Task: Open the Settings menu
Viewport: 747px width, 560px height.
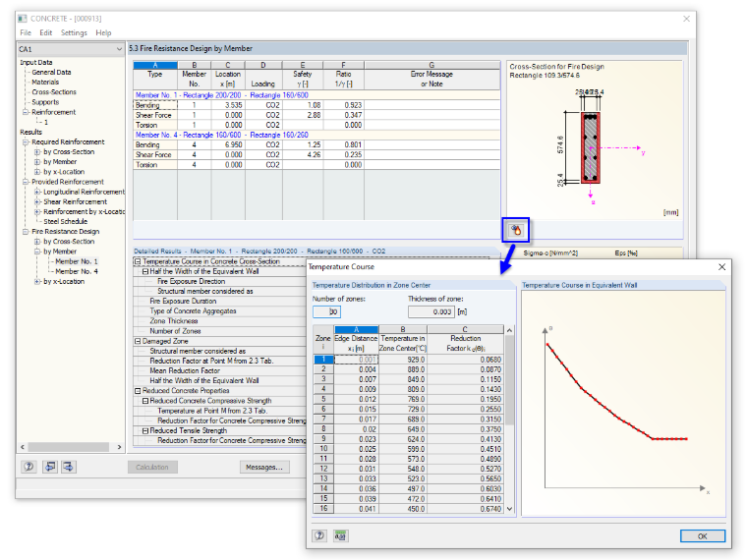Action: 74,32
